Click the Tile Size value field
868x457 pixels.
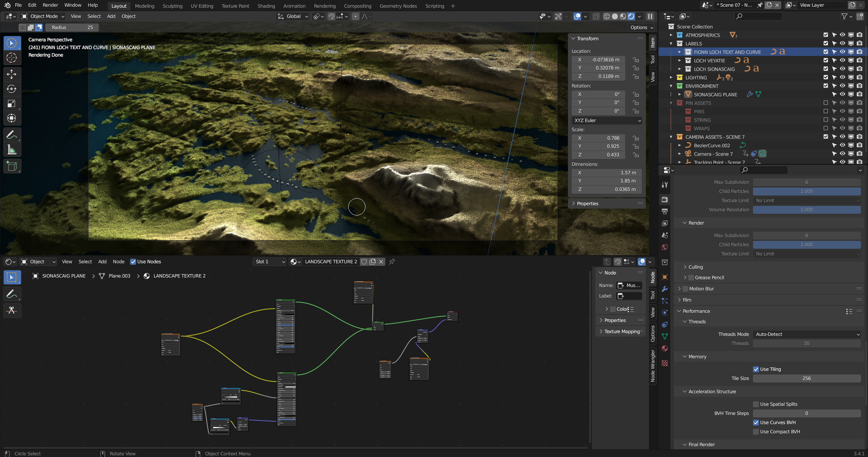click(807, 378)
